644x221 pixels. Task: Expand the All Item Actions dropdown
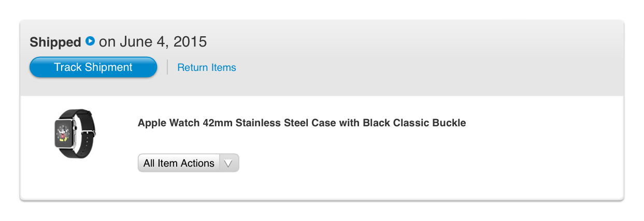pyautogui.click(x=188, y=163)
